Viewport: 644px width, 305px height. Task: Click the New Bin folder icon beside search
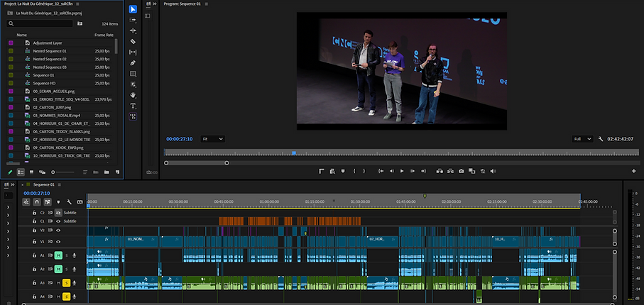[80, 24]
